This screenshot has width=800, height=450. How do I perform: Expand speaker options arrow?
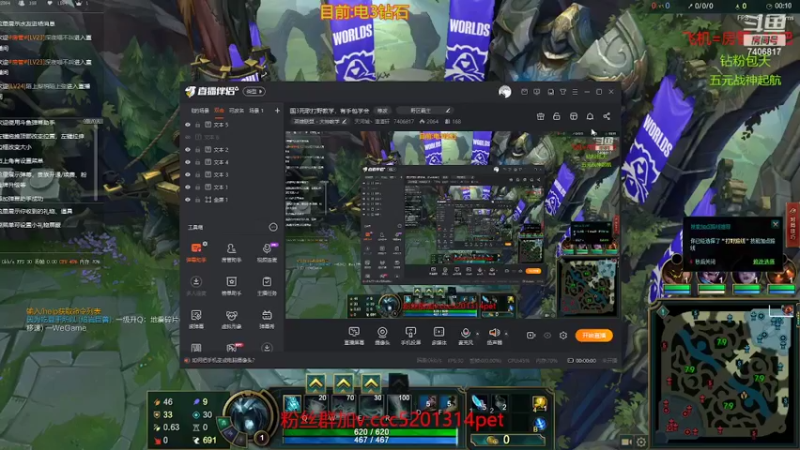point(506,334)
